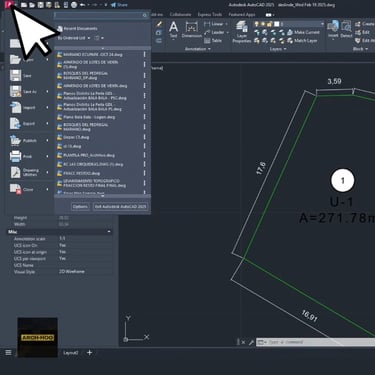Open the layout tabs hamburger menu
Viewport: 375px width, 375px height.
(8, 352)
